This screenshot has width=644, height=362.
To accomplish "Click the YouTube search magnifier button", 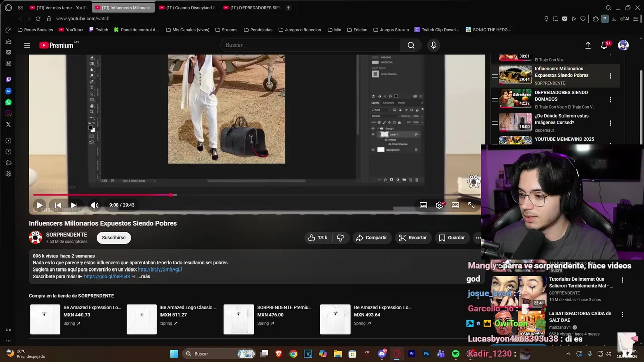I will tap(411, 45).
